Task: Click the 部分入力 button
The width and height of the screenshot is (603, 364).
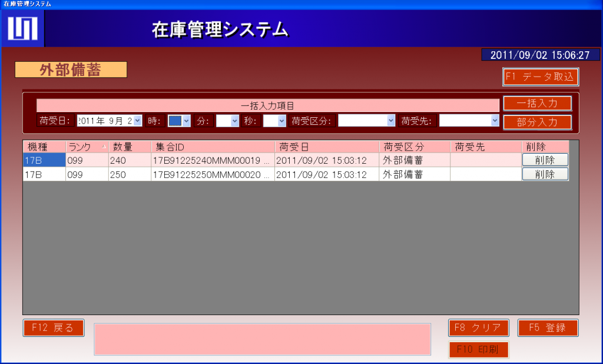Action: pyautogui.click(x=537, y=123)
